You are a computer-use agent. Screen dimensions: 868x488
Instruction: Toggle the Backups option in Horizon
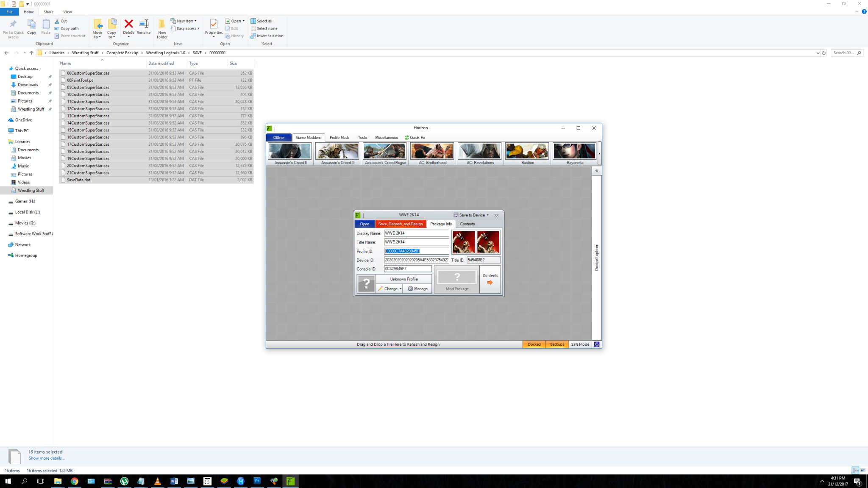tap(557, 344)
